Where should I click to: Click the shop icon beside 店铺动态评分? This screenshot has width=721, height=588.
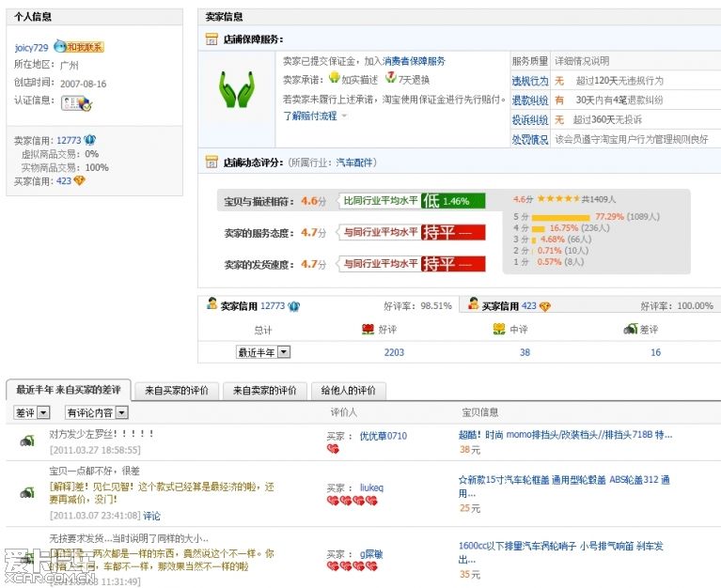coord(212,162)
